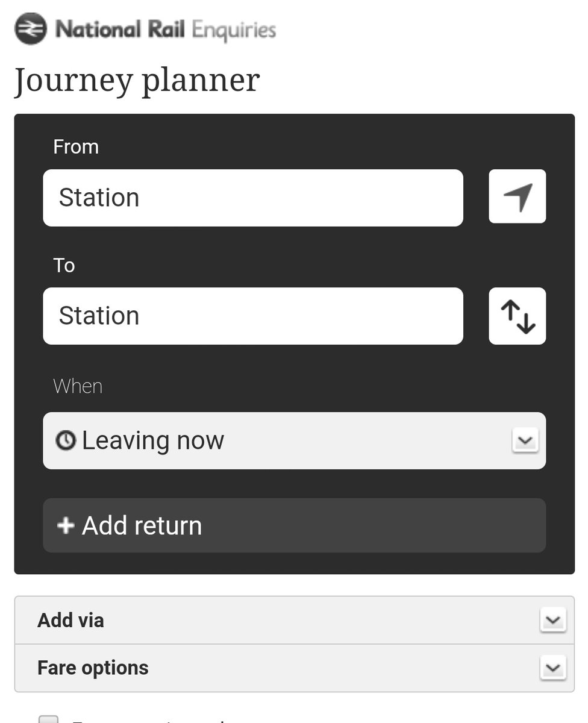Open the Leaving now time selector
Screen dimensions: 588x723
[295, 440]
